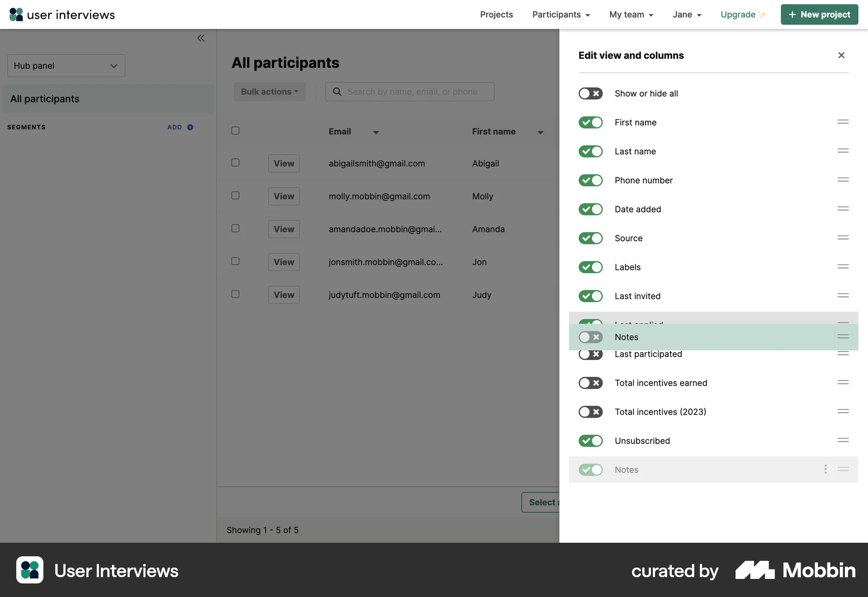Open the My team menu
The height and width of the screenshot is (597, 868).
pyautogui.click(x=631, y=14)
